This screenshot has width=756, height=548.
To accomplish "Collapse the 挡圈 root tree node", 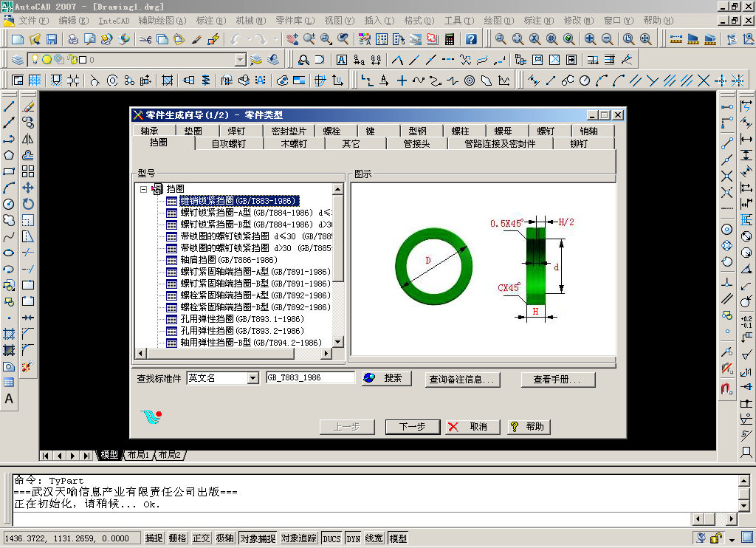I will [x=144, y=189].
